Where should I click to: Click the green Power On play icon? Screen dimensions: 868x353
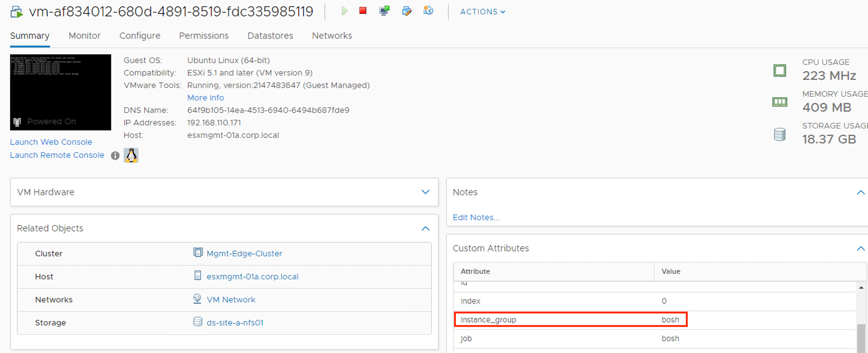point(344,11)
